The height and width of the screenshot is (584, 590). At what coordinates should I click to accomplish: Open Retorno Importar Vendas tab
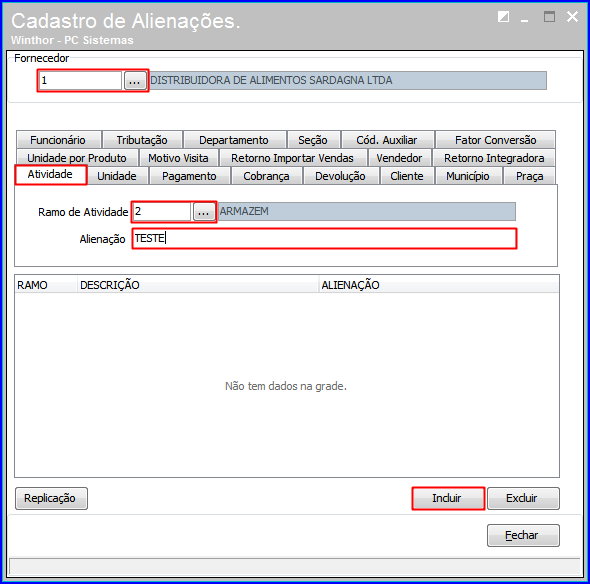292,158
